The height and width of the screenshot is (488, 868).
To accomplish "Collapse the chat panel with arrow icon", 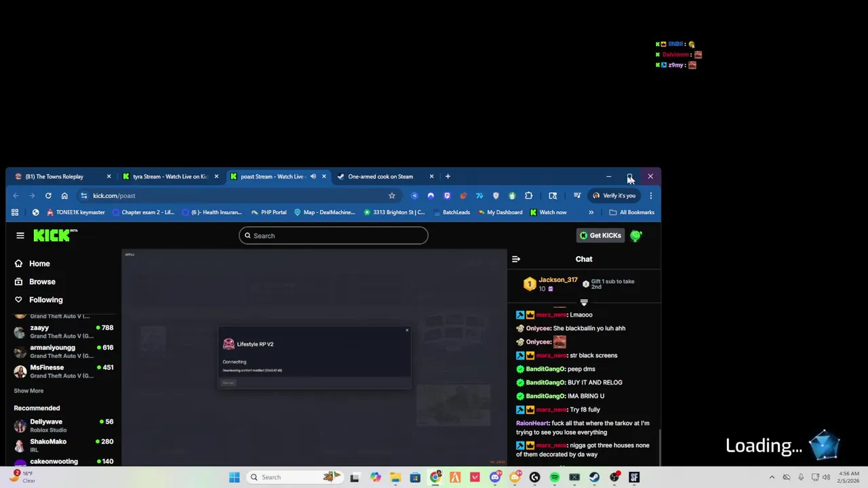I will [x=516, y=259].
